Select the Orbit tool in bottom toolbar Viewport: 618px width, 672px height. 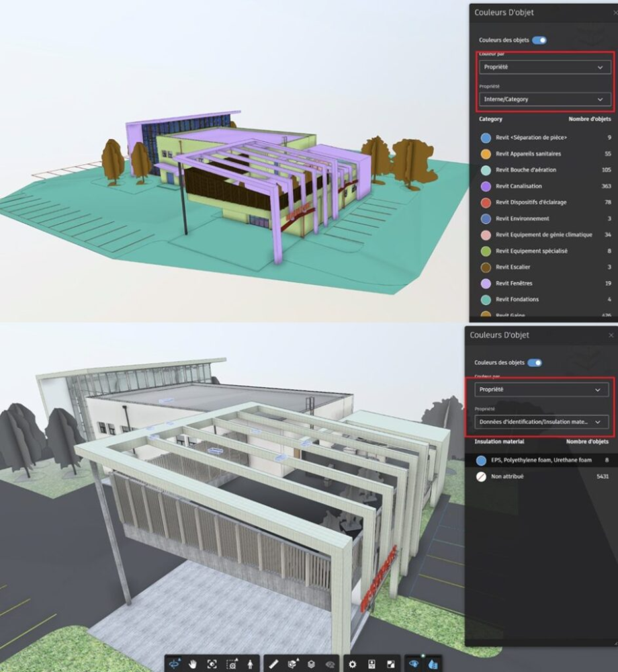coord(175,664)
